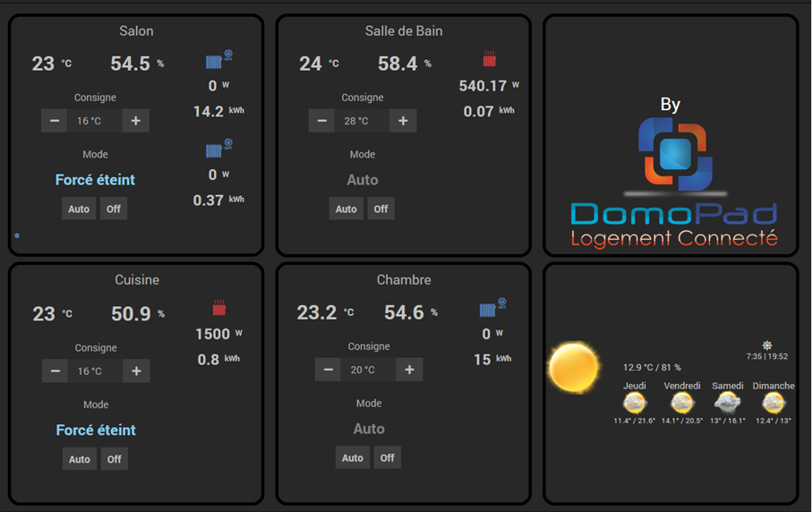Click the blue radiator off icon in Chambre
812x512 pixels.
tap(492, 308)
